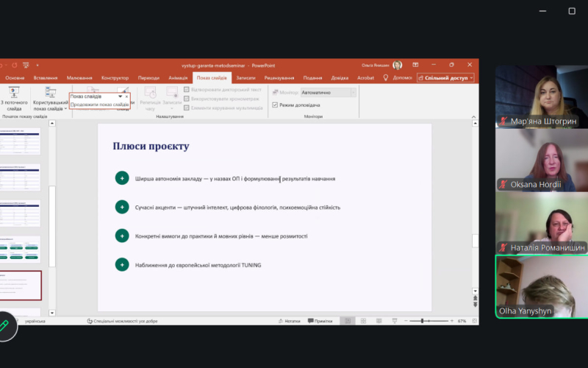588x368 pixels.
Task: Open the 'Переходи' tab
Action: (148, 78)
